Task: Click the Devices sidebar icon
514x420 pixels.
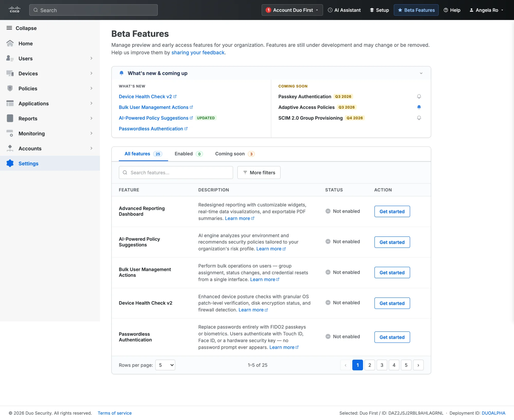Action: [10, 74]
